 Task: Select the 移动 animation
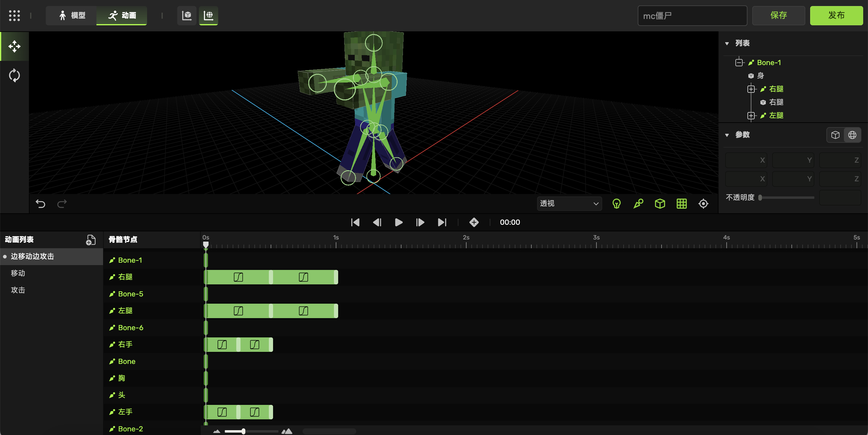coord(52,274)
